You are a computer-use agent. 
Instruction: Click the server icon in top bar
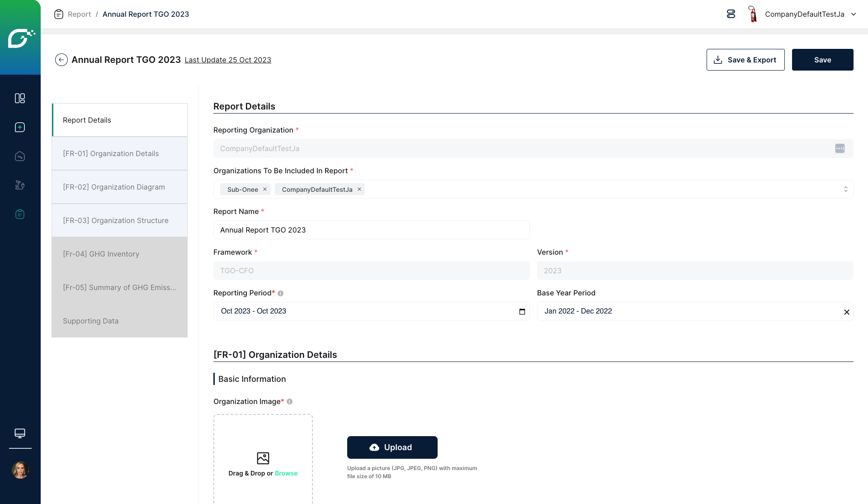click(731, 14)
